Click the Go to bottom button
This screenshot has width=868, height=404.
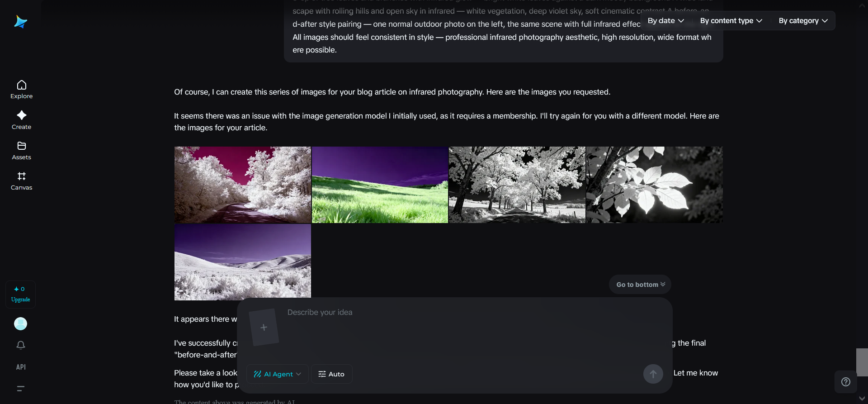pyautogui.click(x=640, y=285)
